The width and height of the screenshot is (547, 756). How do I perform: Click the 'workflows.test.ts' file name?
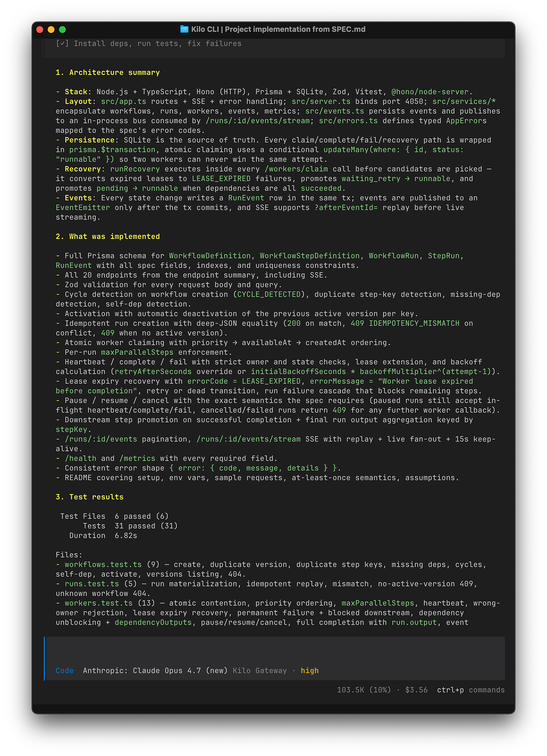point(103,564)
